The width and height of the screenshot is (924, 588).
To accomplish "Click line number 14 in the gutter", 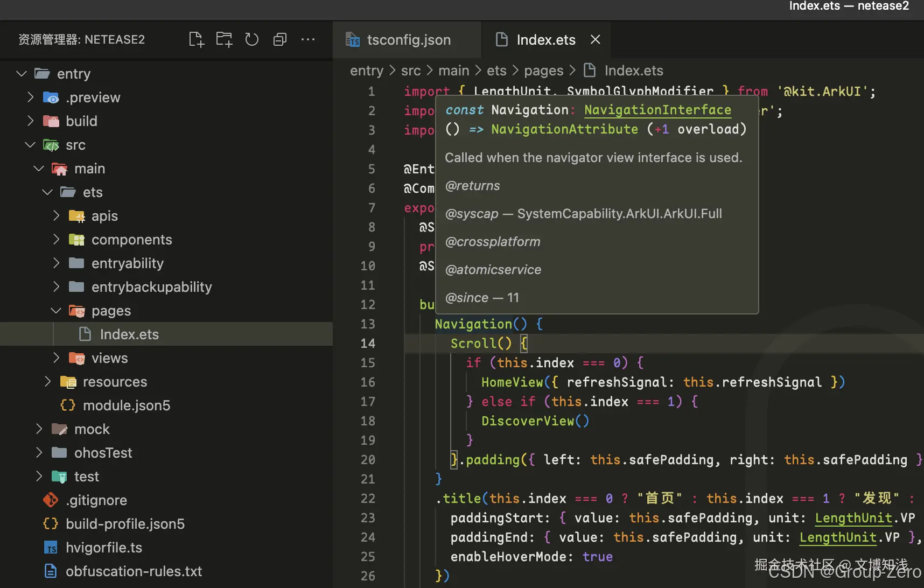I will (368, 344).
